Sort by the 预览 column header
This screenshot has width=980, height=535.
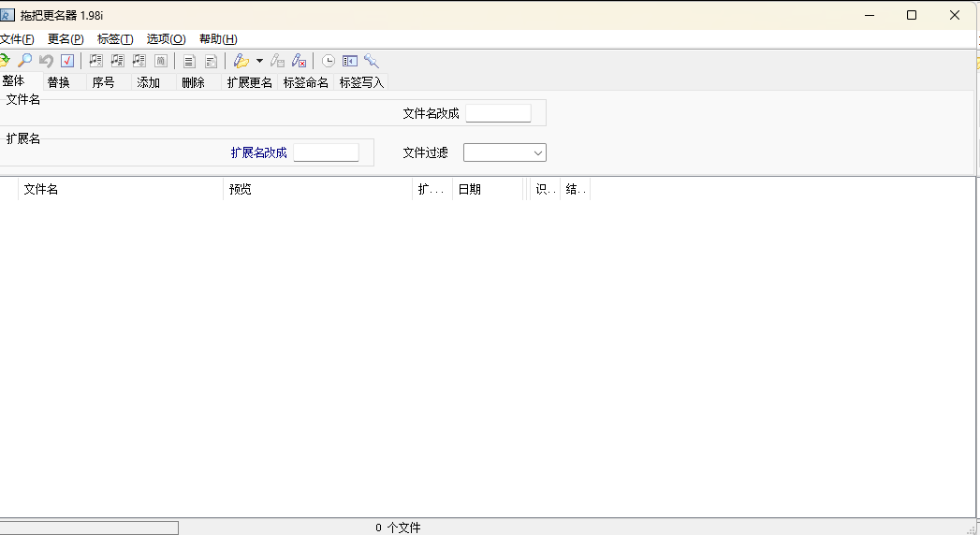[x=317, y=189]
